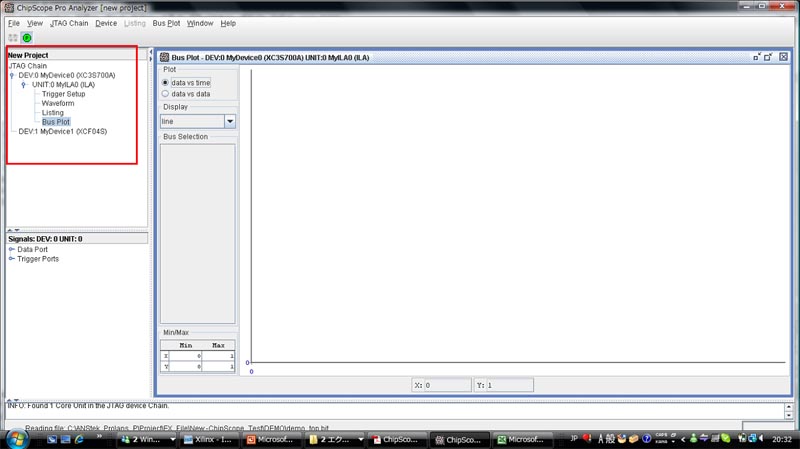Click the Y Max cell in Min/Max table
800x449 pixels.
[x=218, y=367]
